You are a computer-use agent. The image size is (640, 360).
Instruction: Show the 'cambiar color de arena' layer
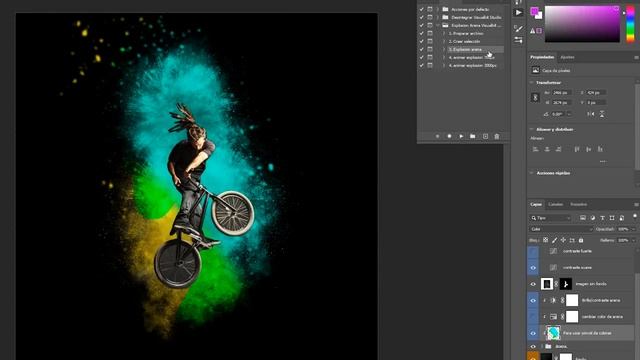(x=533, y=317)
